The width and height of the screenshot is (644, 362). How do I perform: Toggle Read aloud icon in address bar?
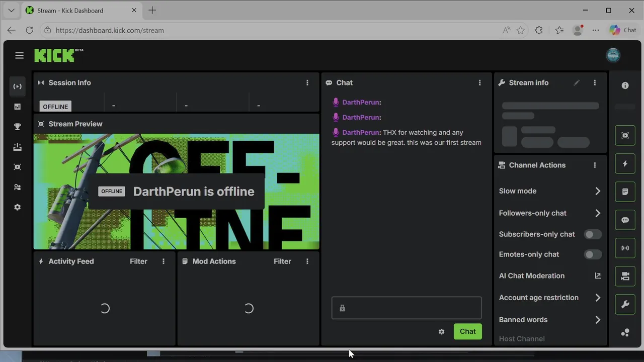(x=507, y=30)
